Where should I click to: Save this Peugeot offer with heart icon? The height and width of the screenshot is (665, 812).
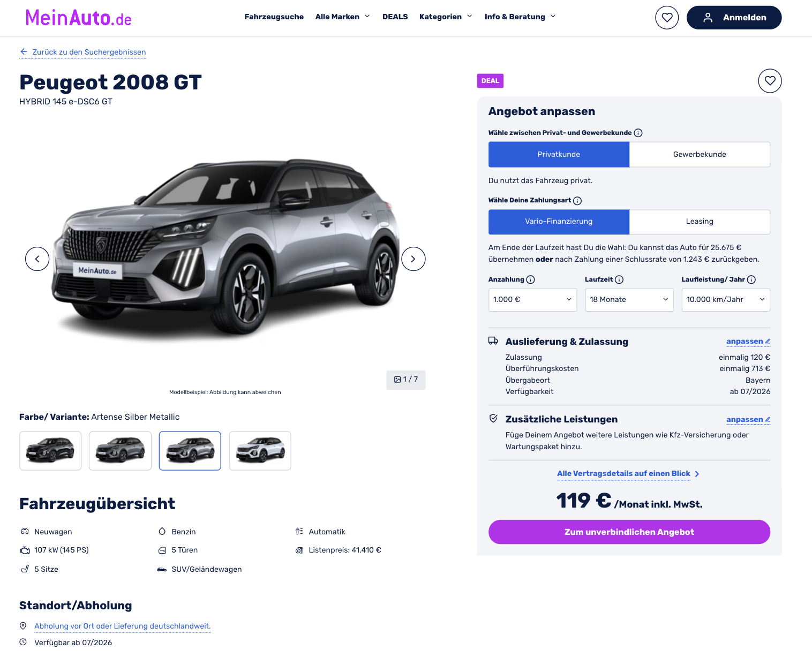coord(770,81)
